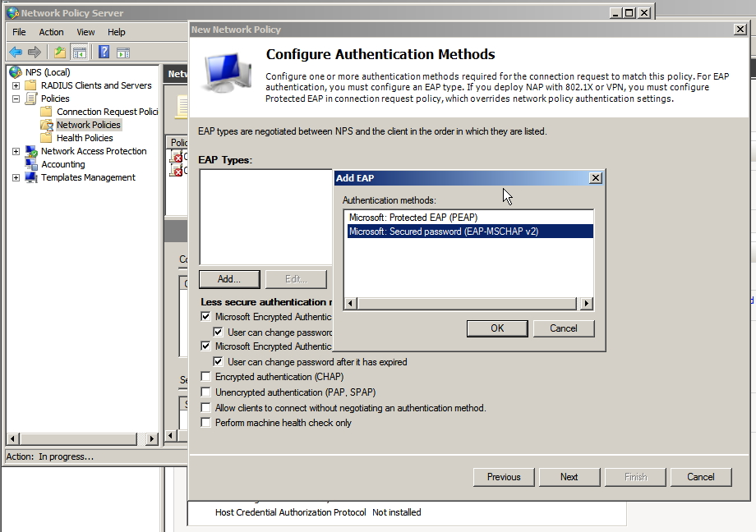Click Cancel in Add EAP dialog
Image resolution: width=756 pixels, height=532 pixels.
pyautogui.click(x=564, y=328)
